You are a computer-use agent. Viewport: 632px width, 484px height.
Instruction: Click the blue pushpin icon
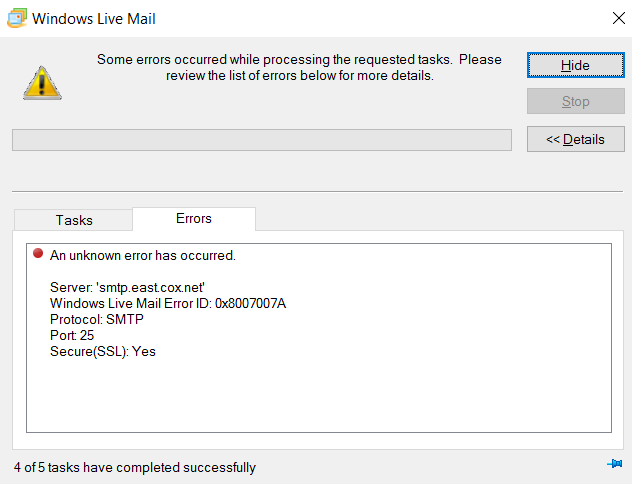615,463
